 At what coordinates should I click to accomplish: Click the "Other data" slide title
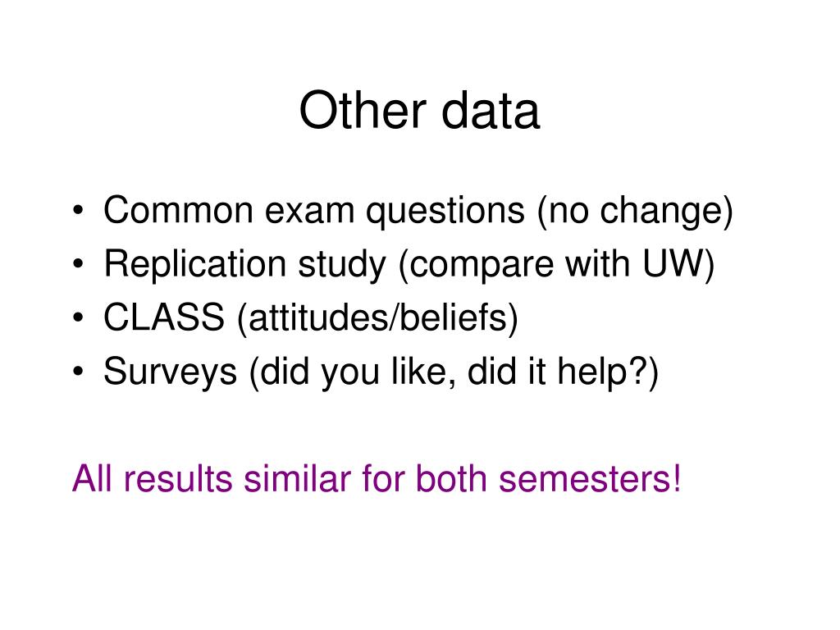pos(419,111)
